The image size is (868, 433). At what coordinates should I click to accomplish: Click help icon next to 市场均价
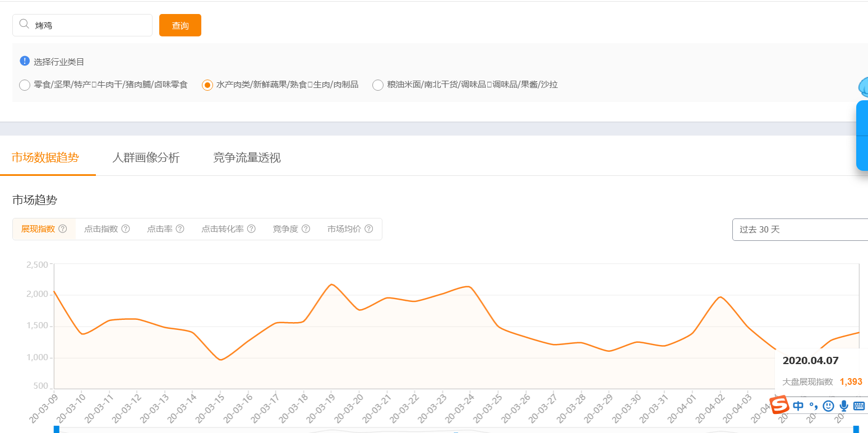[368, 229]
